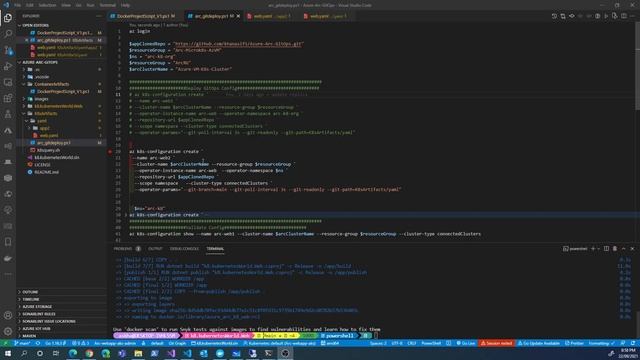
Task: Kill terminal with trash icon
Action: click(615, 249)
